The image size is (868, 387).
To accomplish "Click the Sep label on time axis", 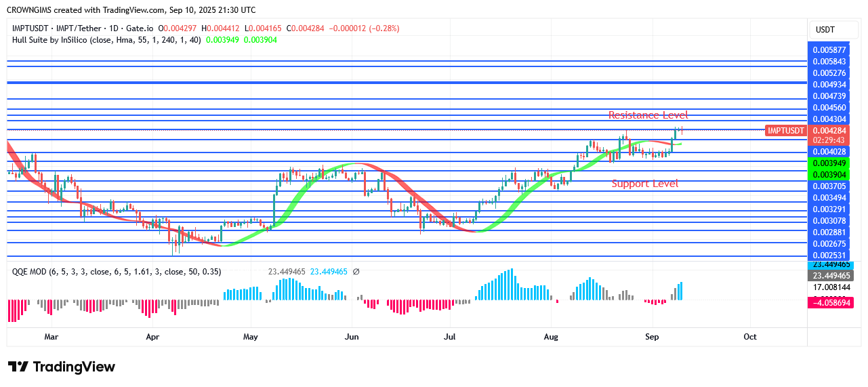I will 652,336.
